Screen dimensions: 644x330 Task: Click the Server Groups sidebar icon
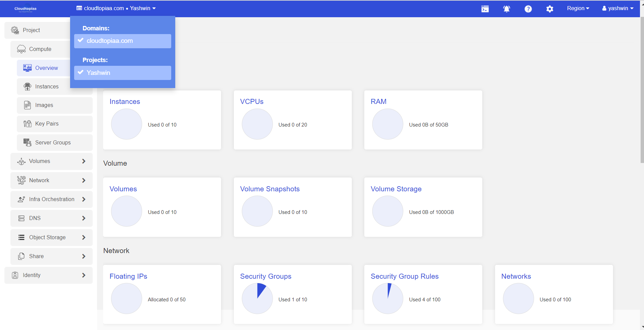tap(27, 142)
